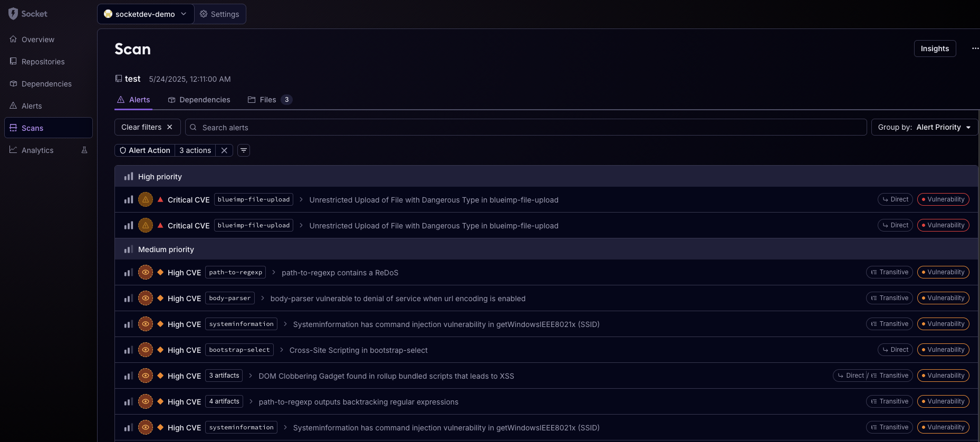This screenshot has width=980, height=442.
Task: Open the Alert Action filter
Action: pyautogui.click(x=145, y=150)
